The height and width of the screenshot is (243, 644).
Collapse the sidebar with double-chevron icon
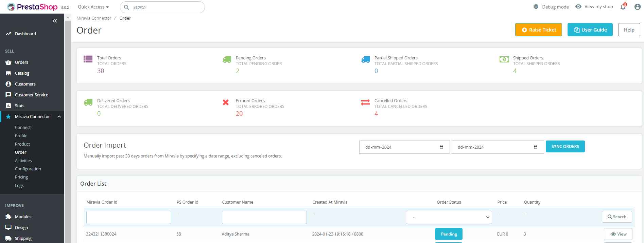point(55,21)
